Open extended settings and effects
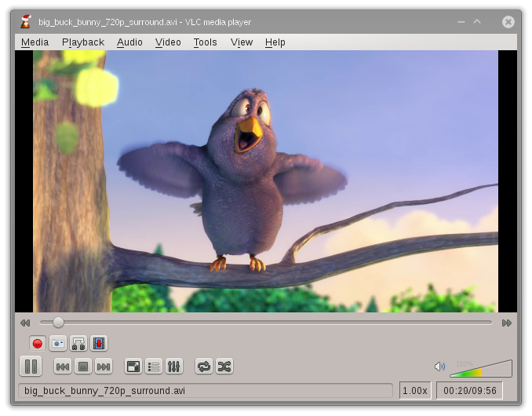Image resolution: width=532 pixels, height=416 pixels. (x=174, y=367)
